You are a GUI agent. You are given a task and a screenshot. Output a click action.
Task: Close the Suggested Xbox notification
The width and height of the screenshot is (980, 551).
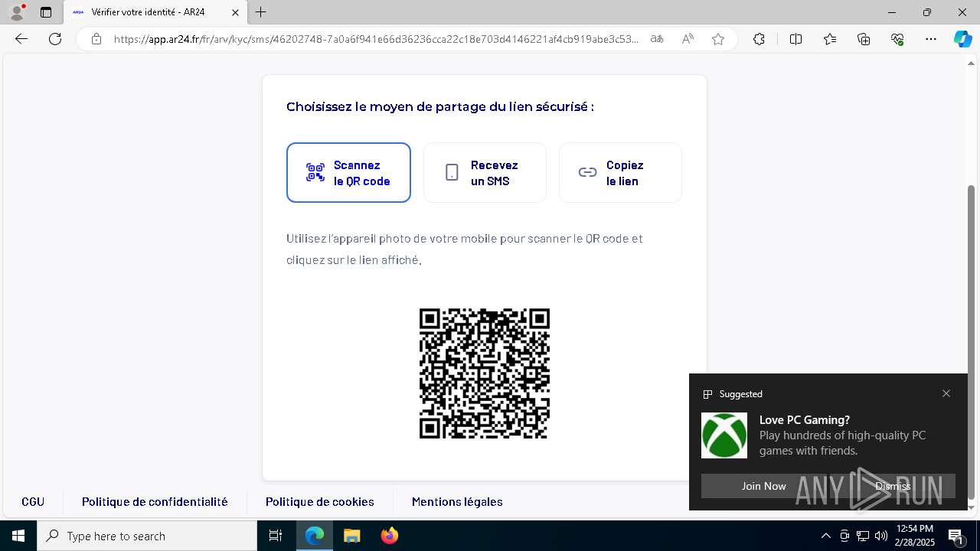(x=946, y=393)
